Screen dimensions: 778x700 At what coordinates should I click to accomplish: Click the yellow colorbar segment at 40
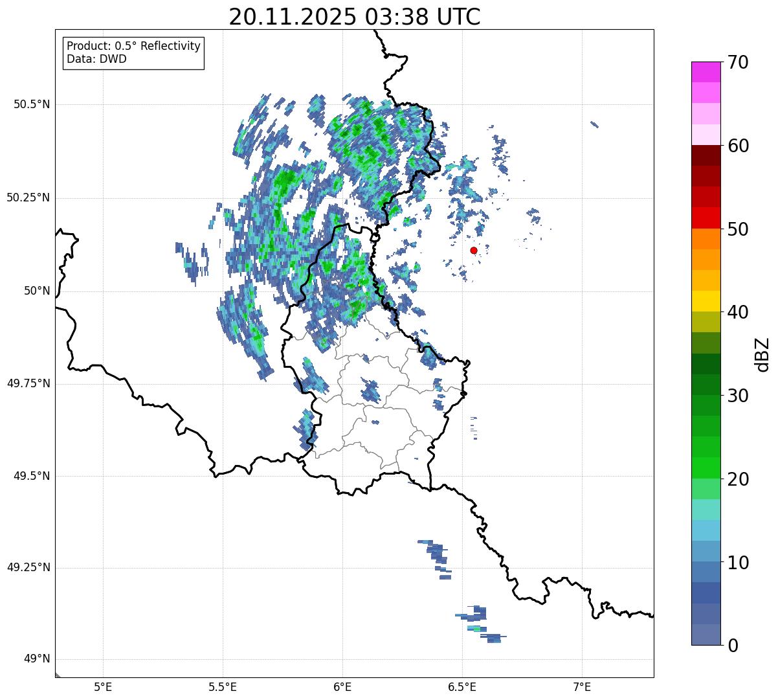[x=706, y=301]
